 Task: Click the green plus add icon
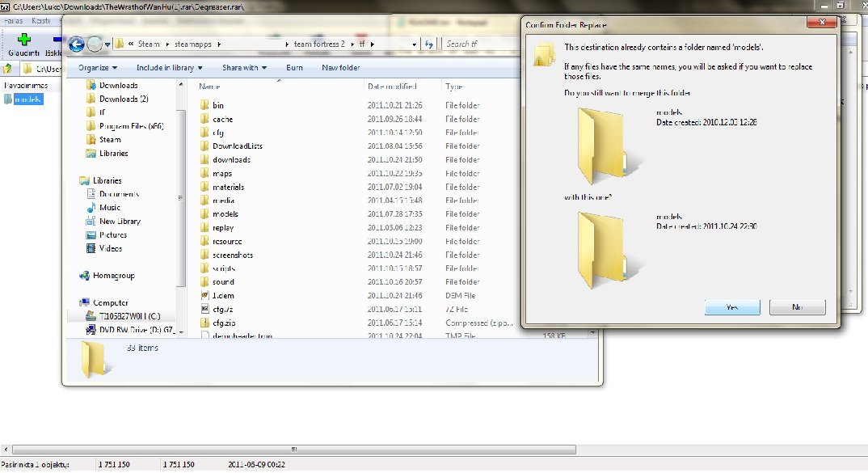tap(23, 39)
